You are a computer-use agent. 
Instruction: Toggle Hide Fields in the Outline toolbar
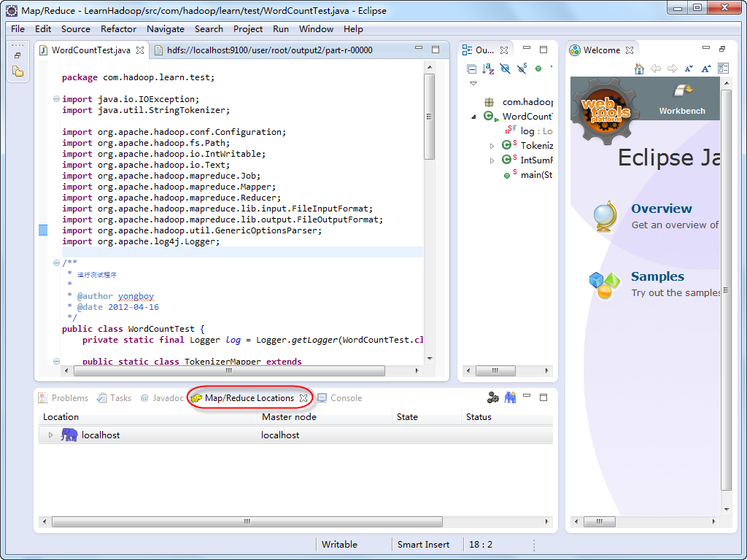click(x=504, y=68)
